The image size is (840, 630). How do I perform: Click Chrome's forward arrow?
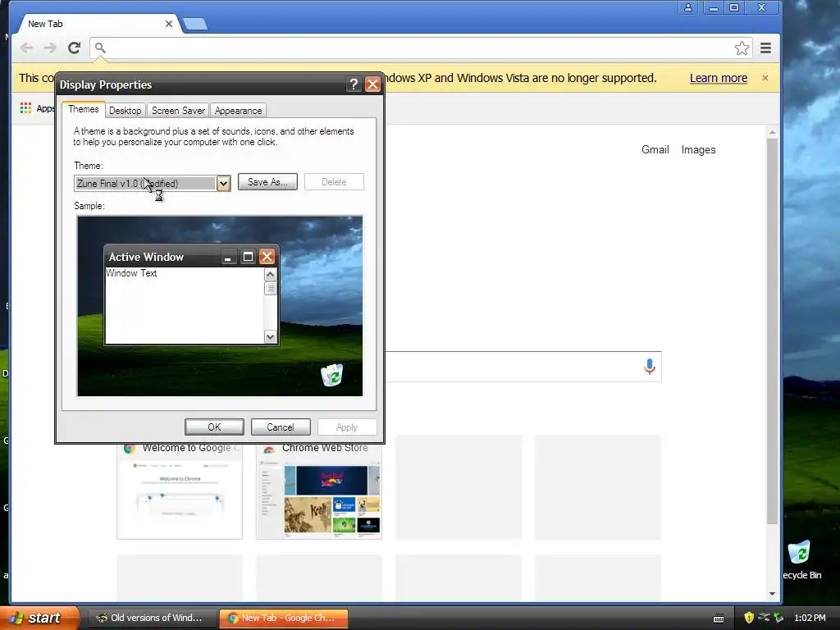50,48
